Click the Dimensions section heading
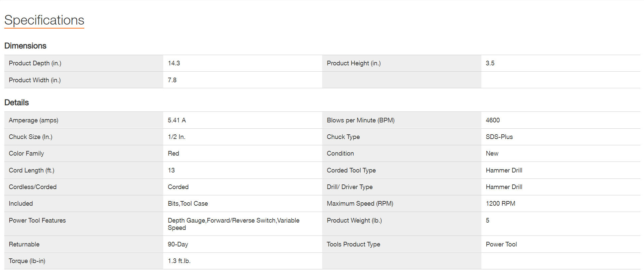Viewport: 644px width, 270px height. pyautogui.click(x=25, y=46)
